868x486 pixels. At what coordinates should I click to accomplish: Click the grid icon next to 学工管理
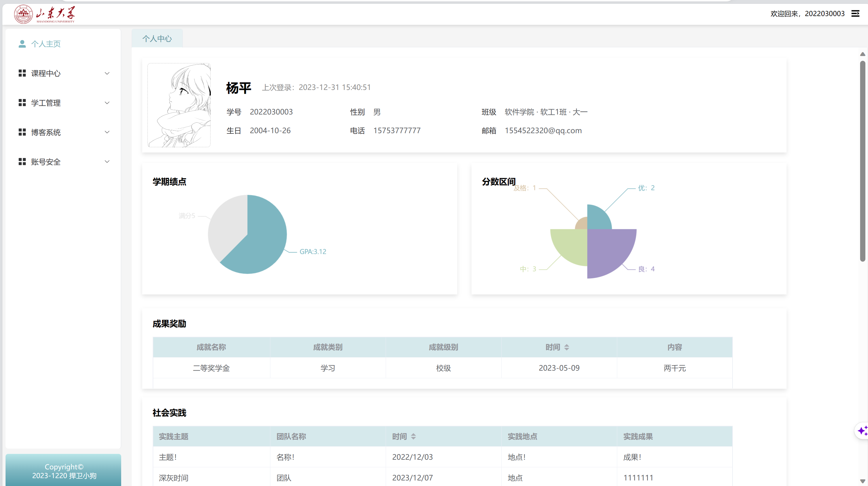(x=22, y=103)
